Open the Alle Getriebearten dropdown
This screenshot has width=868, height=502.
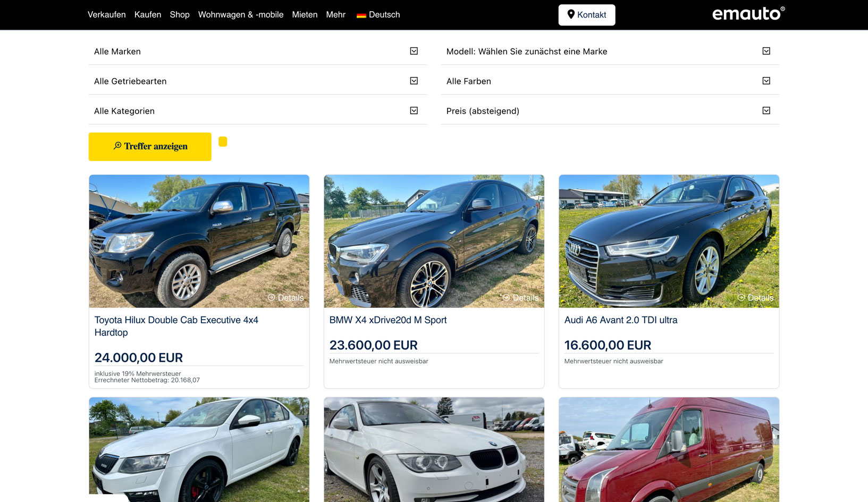[x=258, y=81]
